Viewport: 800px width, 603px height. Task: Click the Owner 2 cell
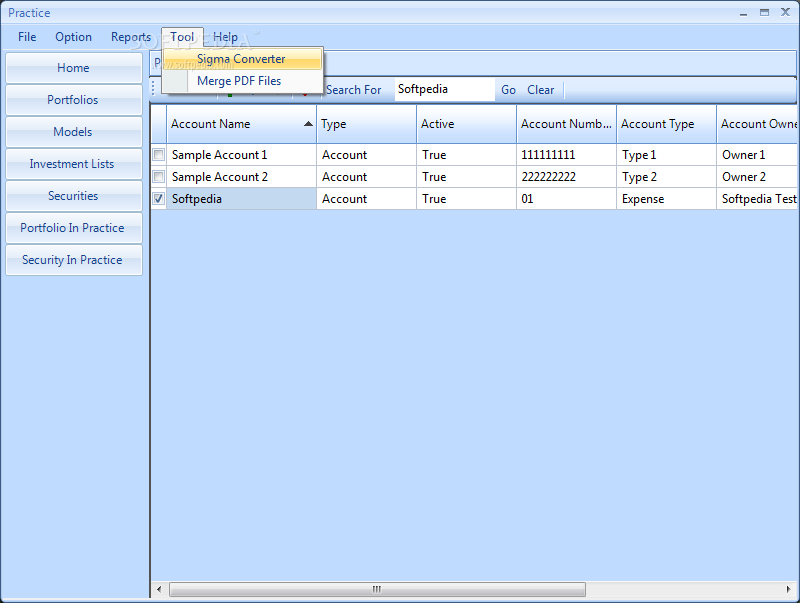tap(758, 177)
